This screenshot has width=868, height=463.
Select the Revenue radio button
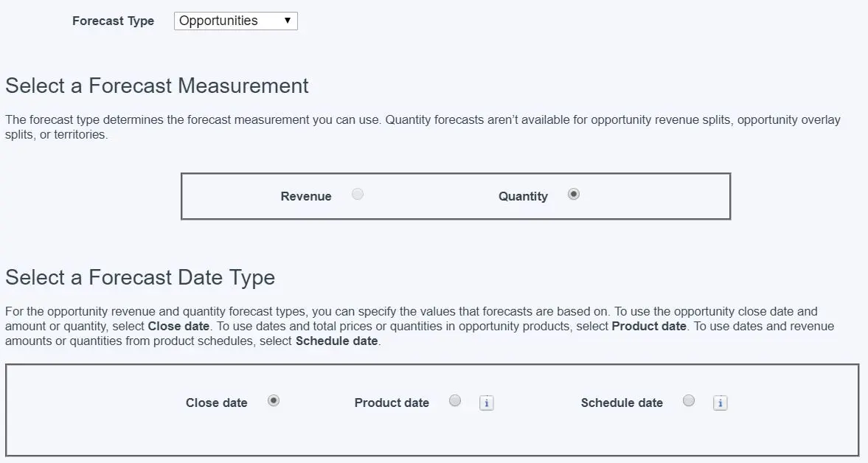(x=358, y=194)
